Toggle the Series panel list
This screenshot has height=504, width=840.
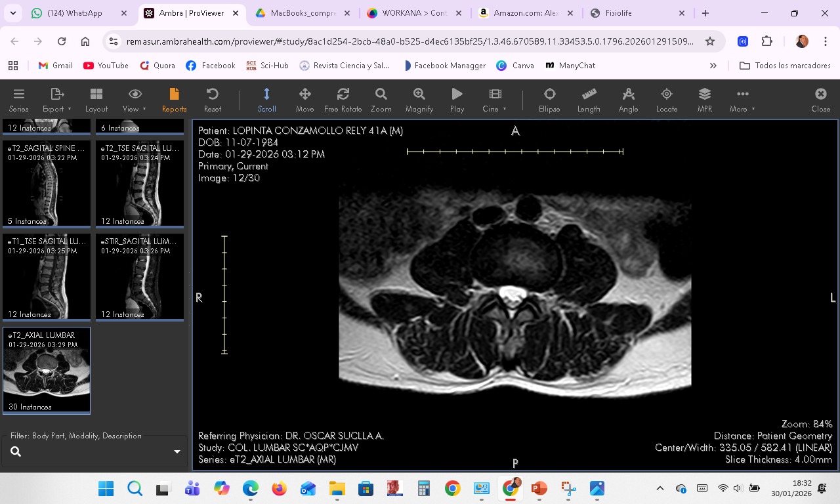pos(18,100)
